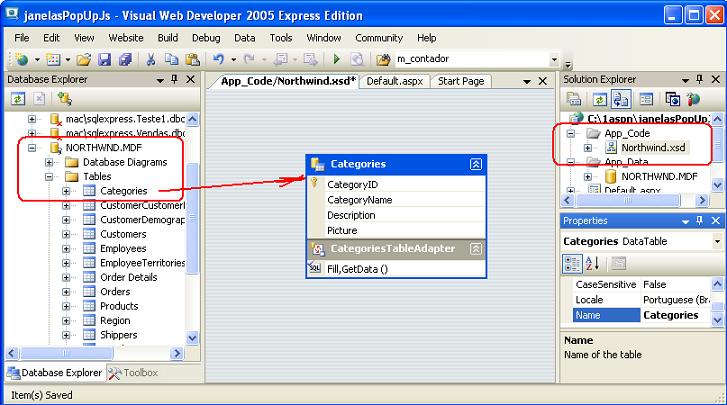
Task: Collapse the CategoriesTableAdapter section
Action: tap(476, 249)
